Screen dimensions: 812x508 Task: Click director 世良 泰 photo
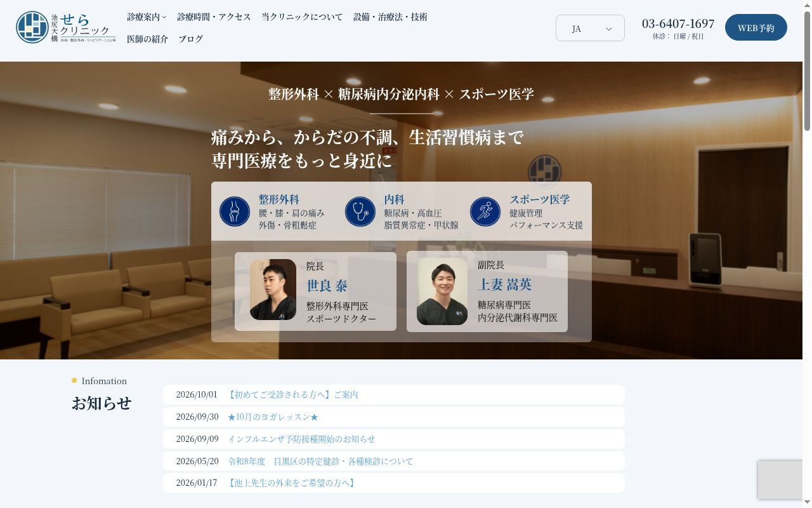273,290
